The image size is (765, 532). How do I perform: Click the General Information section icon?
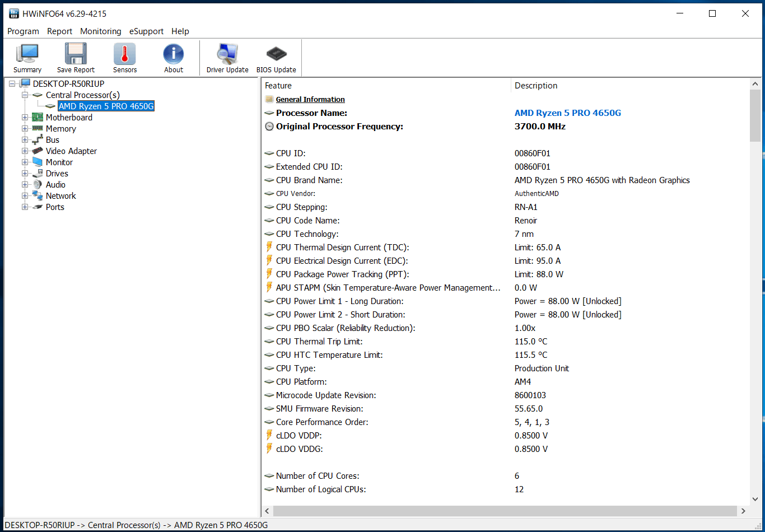coord(269,100)
